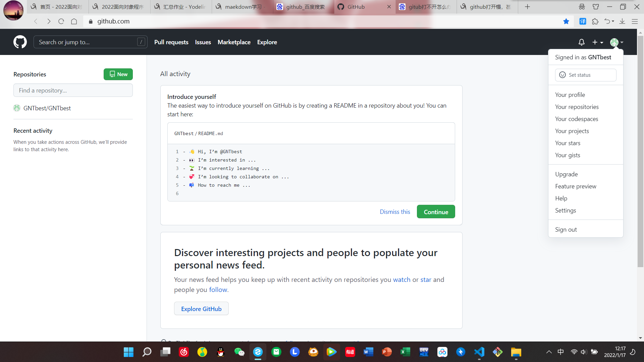Image resolution: width=644 pixels, height=362 pixels.
Task: Open the browser downloads icon
Action: pyautogui.click(x=622, y=21)
